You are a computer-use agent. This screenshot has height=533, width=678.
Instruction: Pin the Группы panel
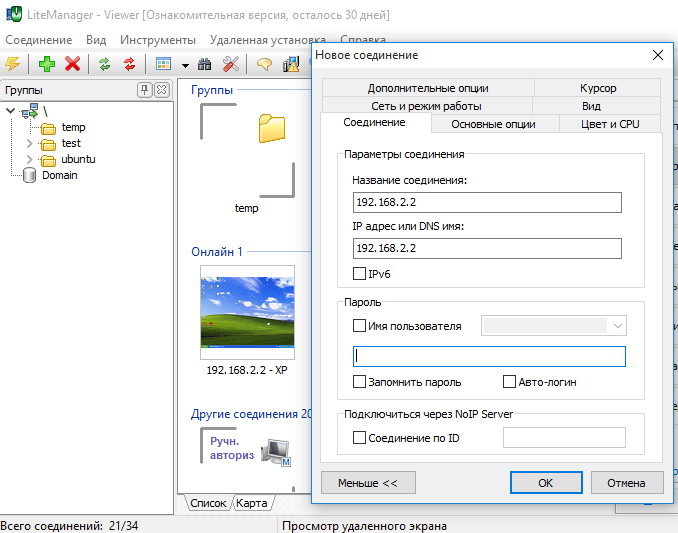click(x=144, y=90)
